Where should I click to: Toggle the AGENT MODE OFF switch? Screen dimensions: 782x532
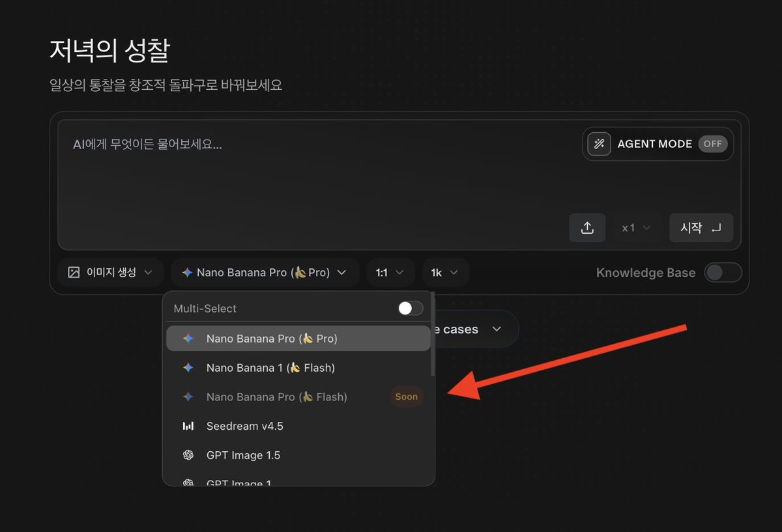712,144
